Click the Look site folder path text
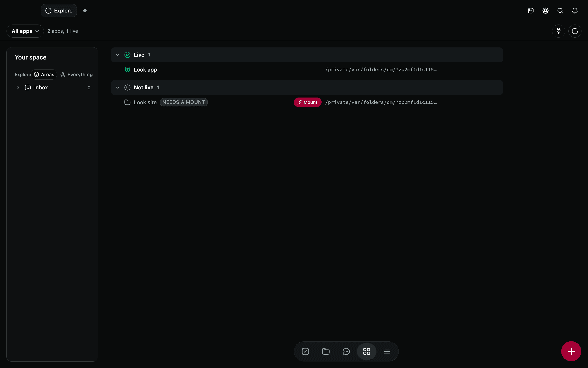 pos(381,102)
